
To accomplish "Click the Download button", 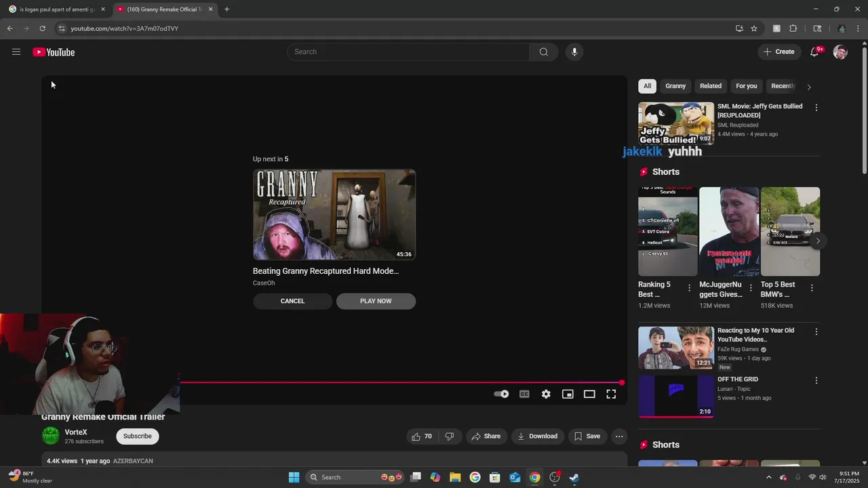I will tap(538, 436).
